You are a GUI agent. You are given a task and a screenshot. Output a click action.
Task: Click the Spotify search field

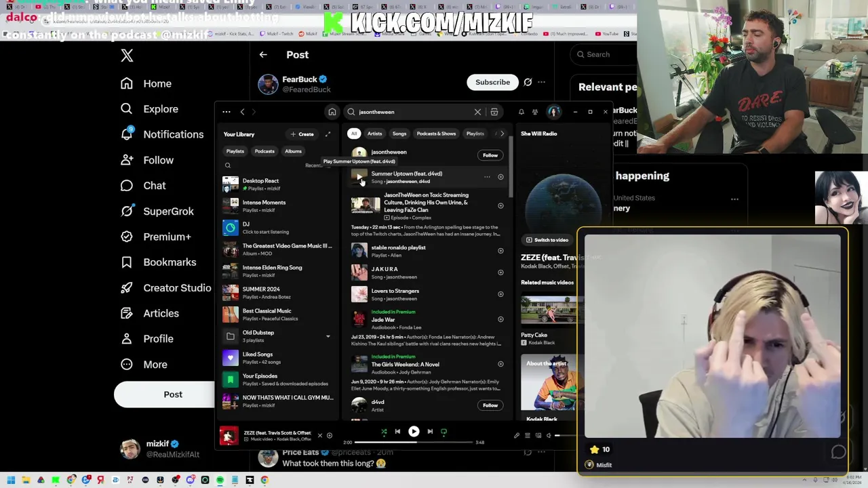coord(414,112)
